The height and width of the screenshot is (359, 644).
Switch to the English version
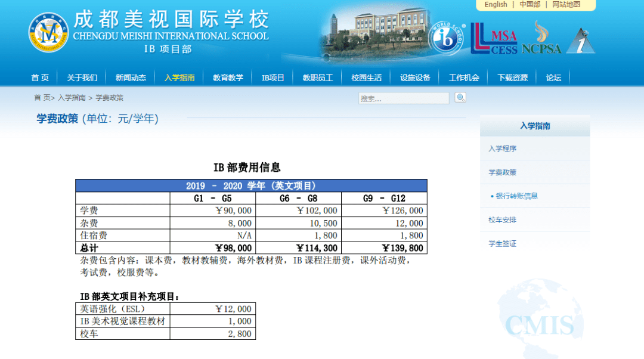click(x=496, y=4)
